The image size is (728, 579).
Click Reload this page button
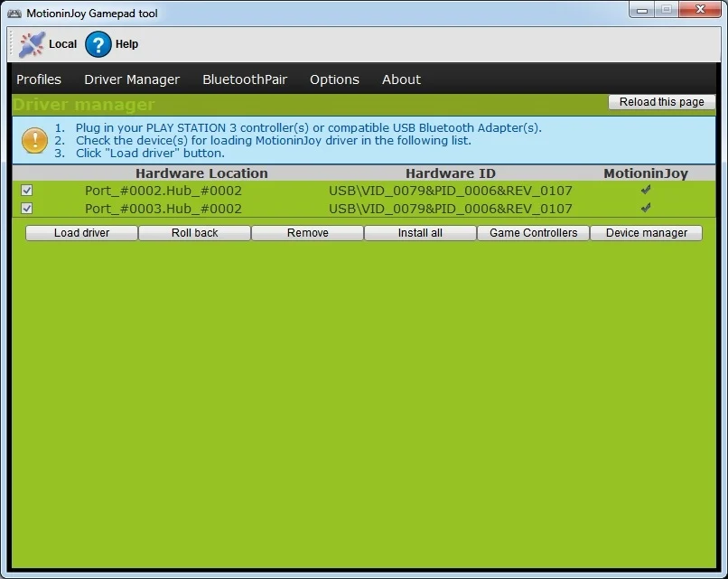661,102
